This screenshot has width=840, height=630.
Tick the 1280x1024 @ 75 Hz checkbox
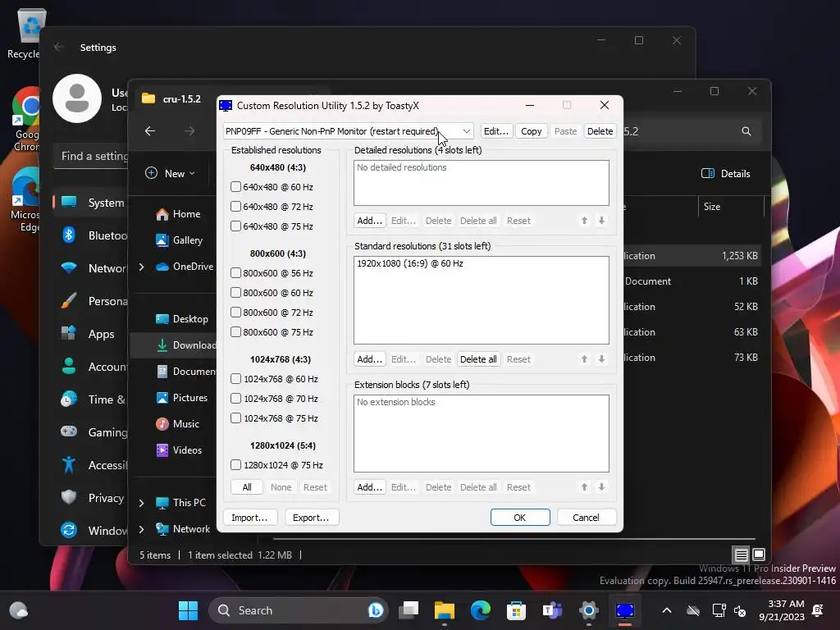(235, 465)
